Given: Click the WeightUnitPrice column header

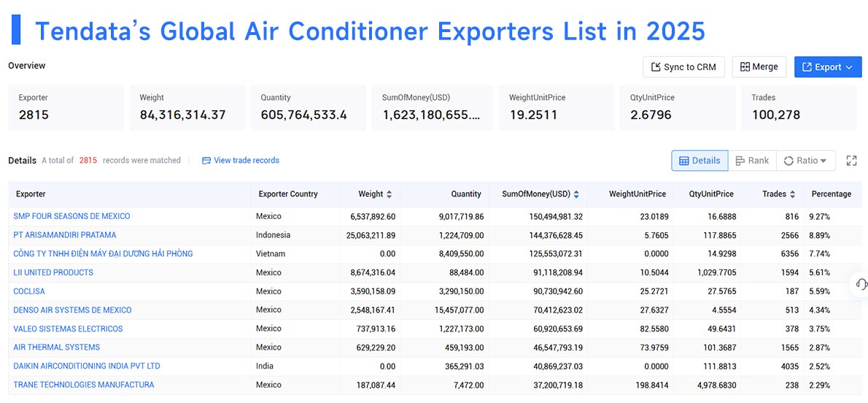Looking at the screenshot, I should [x=638, y=195].
